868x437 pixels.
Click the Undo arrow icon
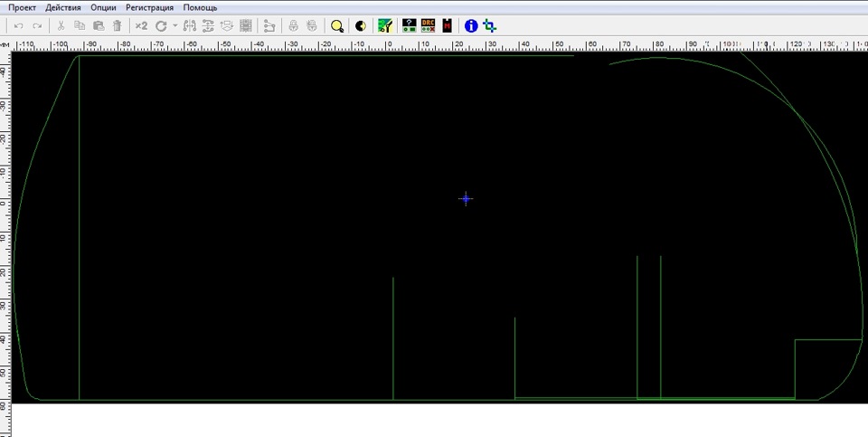pyautogui.click(x=18, y=26)
